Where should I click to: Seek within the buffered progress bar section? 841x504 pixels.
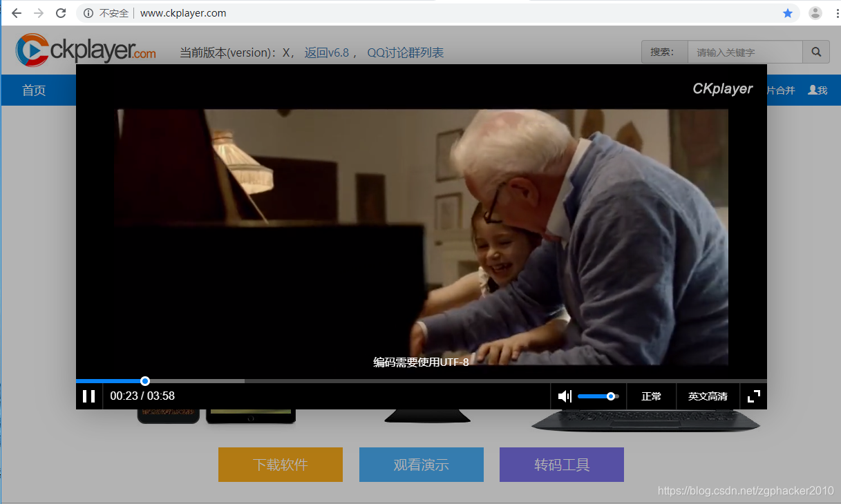tap(195, 381)
